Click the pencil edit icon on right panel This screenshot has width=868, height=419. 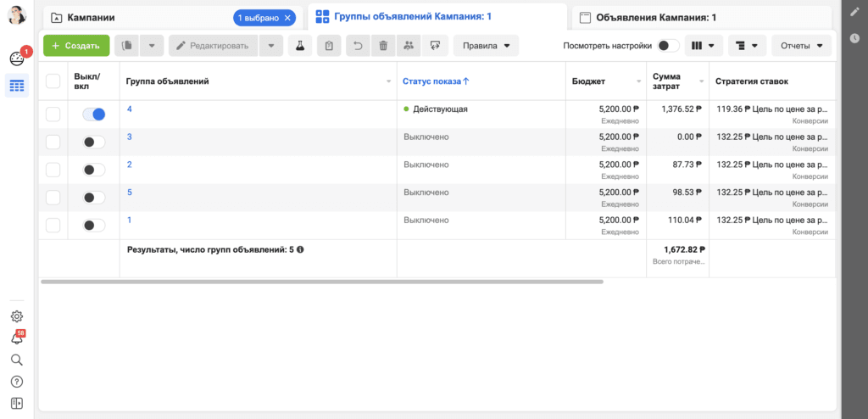(854, 12)
